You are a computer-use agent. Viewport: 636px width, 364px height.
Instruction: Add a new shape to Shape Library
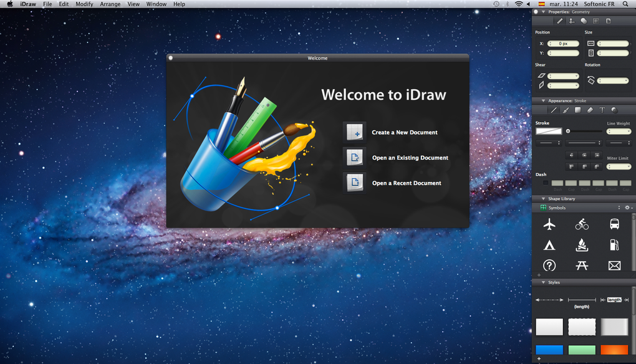click(539, 275)
